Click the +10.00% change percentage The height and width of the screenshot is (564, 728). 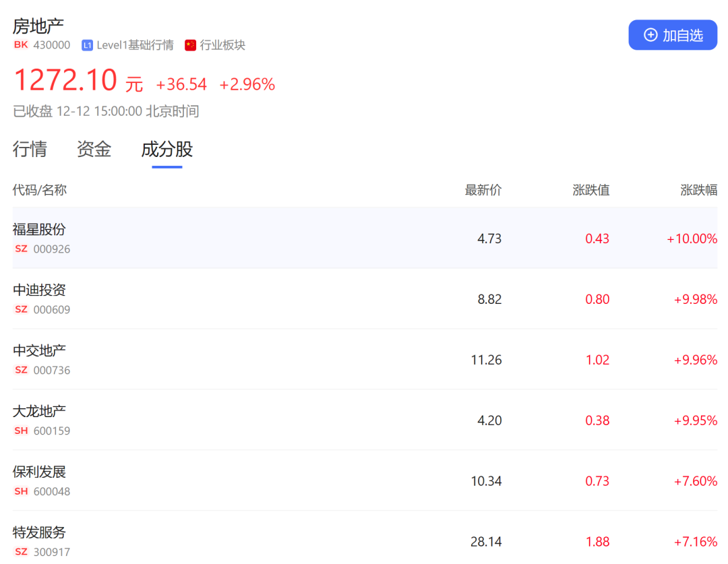(692, 239)
